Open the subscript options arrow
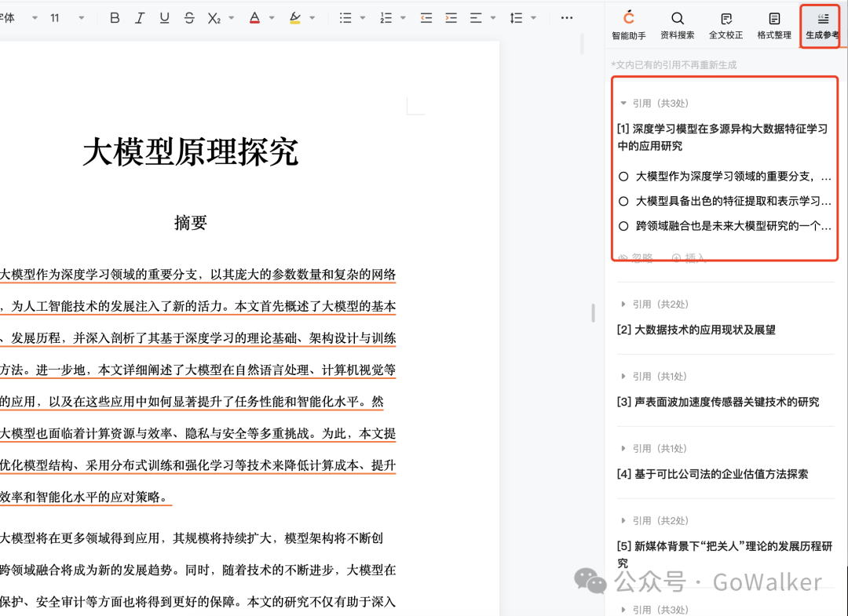The width and height of the screenshot is (848, 616). tap(232, 18)
